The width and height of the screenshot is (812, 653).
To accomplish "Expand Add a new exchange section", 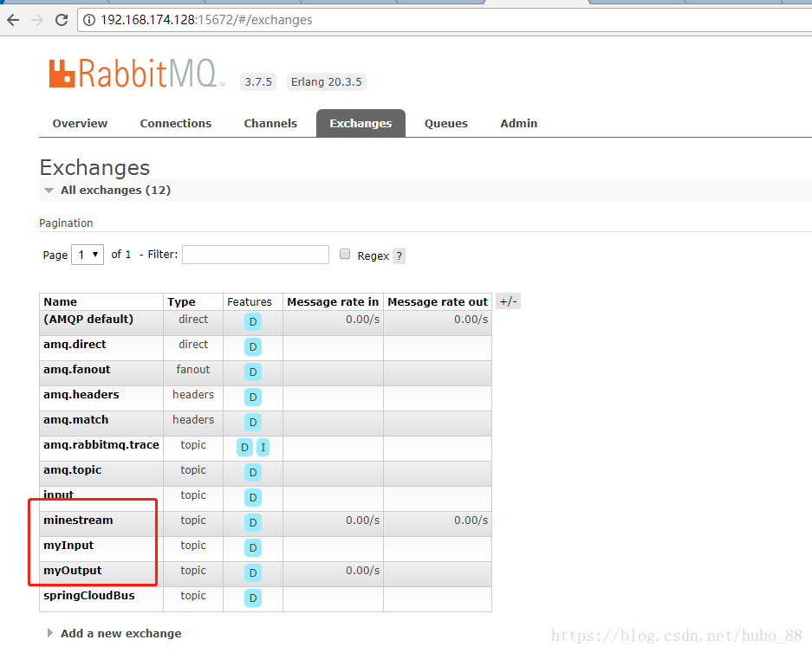I will point(120,634).
